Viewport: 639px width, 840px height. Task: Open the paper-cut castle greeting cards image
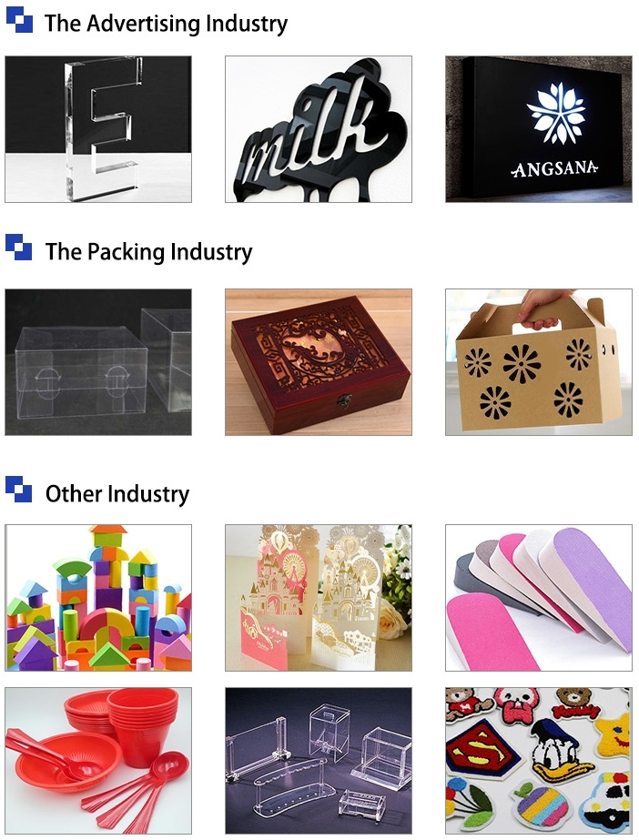point(319,598)
